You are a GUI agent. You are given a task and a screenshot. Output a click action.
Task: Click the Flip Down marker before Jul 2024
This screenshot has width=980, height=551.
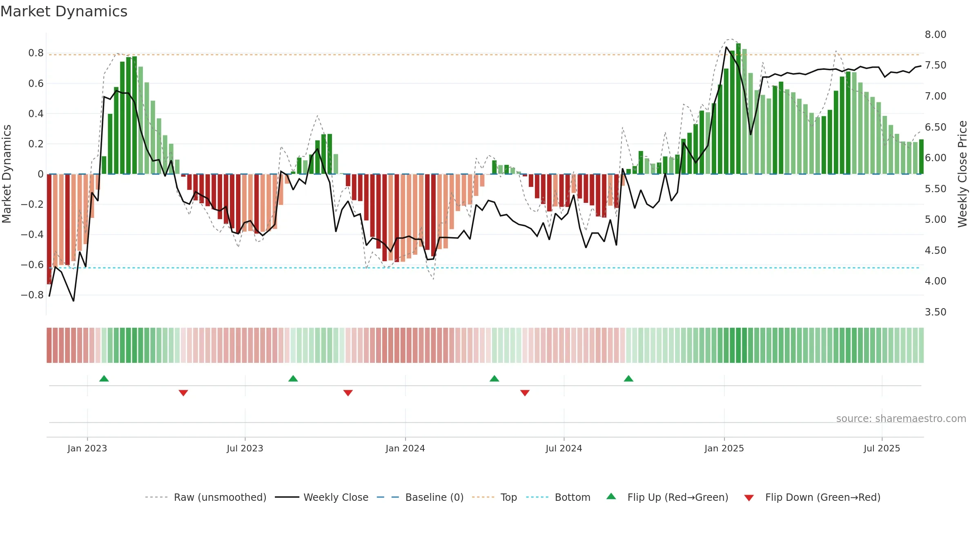pos(525,393)
